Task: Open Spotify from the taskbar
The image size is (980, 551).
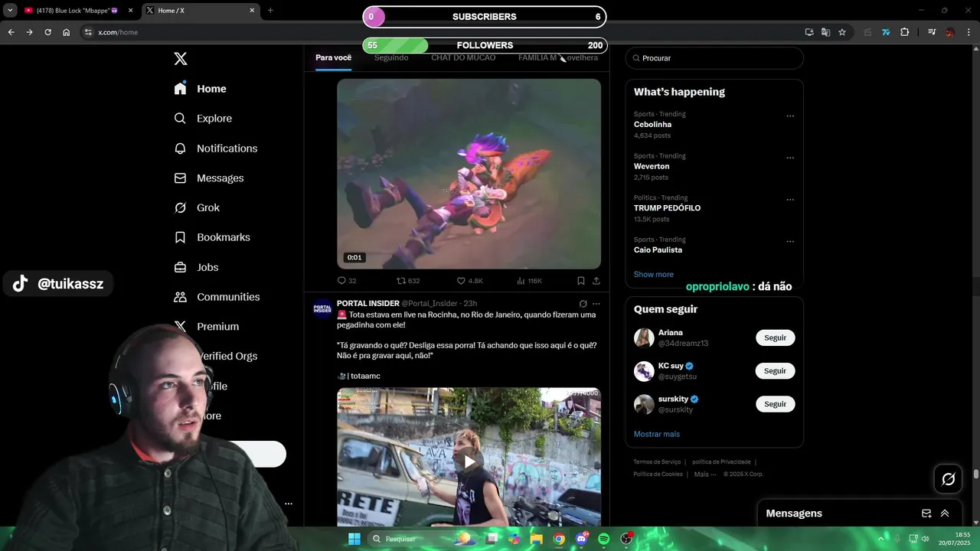Action: point(603,539)
